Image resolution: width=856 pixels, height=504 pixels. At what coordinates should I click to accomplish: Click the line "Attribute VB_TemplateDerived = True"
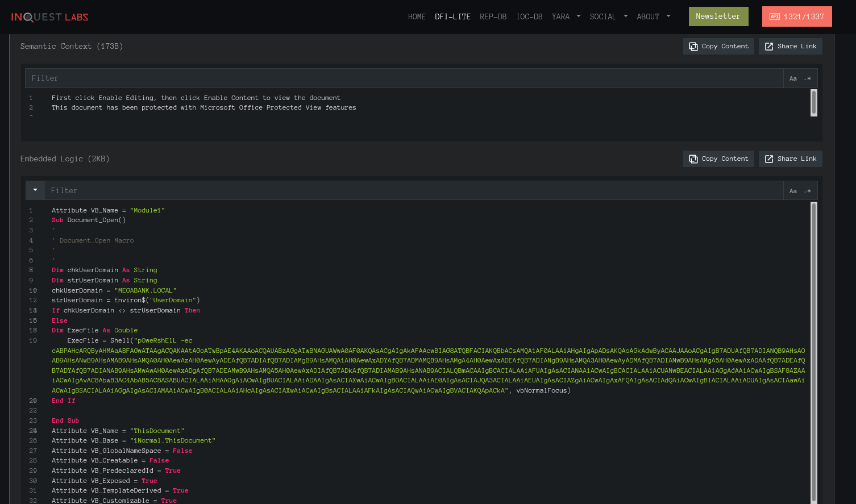pos(120,490)
